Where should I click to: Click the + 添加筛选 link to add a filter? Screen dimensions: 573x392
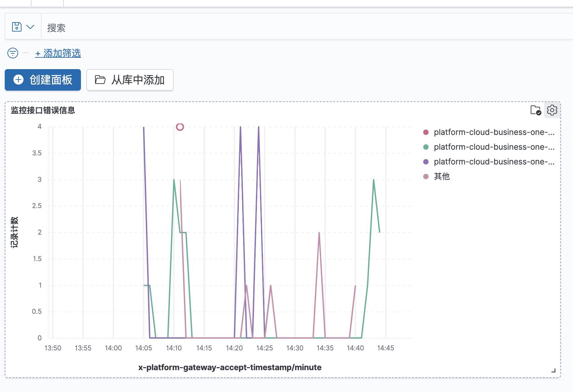pos(58,53)
